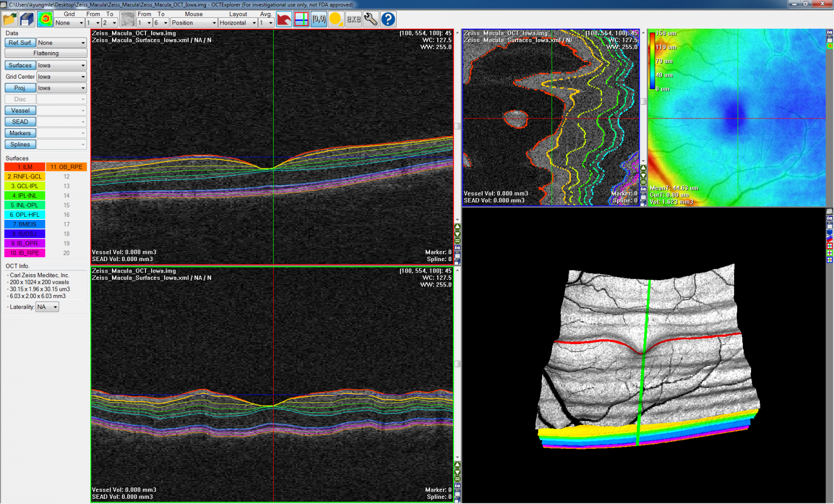The image size is (834, 504).
Task: Open the Laterality dropdown showing NA
Action: point(46,307)
